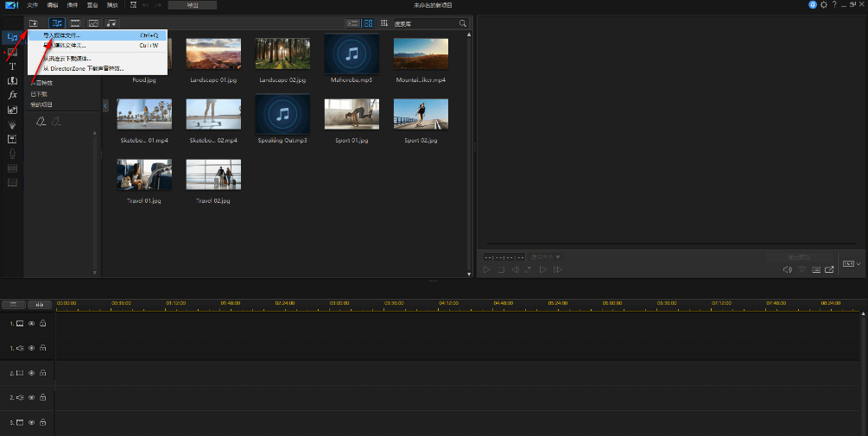Image resolution: width=868 pixels, height=436 pixels.
Task: Open the Title room (T icon)
Action: click(x=12, y=66)
